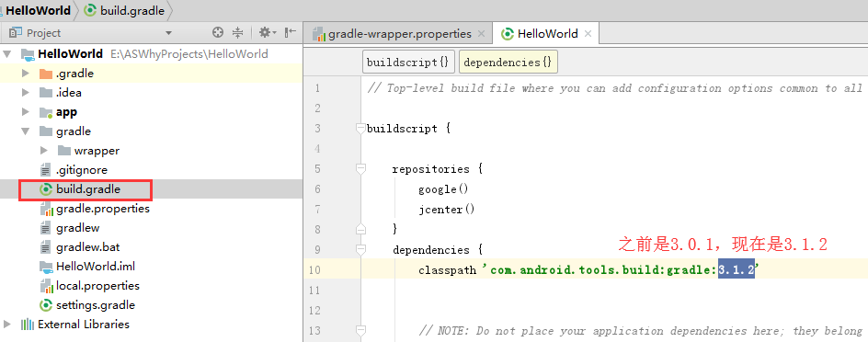Click the gradle folder icon
Viewport: 868px width, 342px height.
(x=46, y=131)
